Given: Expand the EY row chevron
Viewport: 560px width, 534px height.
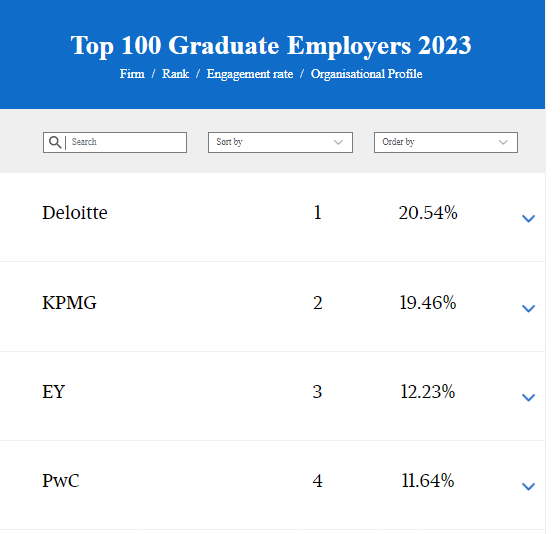Looking at the screenshot, I should point(528,397).
